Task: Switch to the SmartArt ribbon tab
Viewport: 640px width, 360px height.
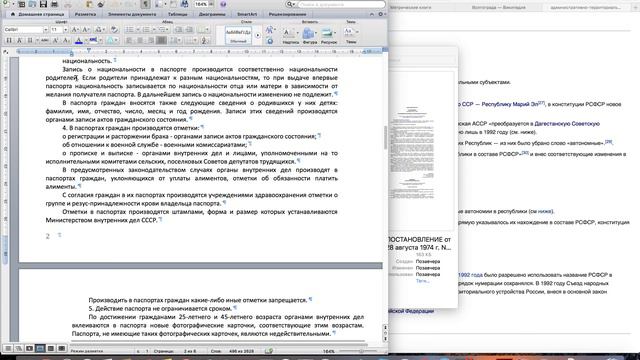Action: pyautogui.click(x=247, y=14)
